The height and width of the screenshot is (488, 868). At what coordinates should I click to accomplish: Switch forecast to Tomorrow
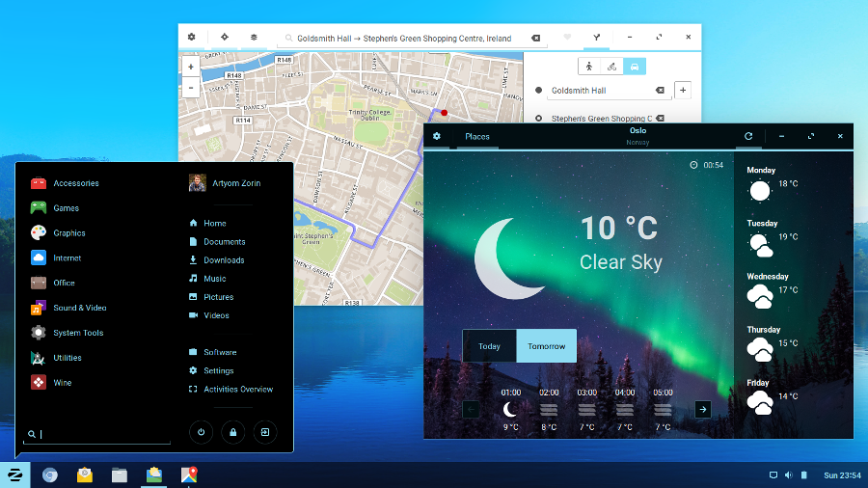(546, 346)
